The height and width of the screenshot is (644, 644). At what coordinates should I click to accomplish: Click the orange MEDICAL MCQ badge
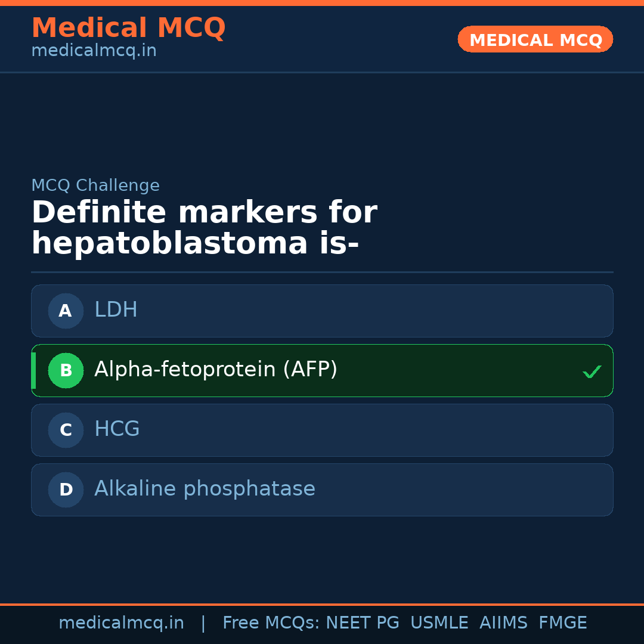(x=535, y=39)
